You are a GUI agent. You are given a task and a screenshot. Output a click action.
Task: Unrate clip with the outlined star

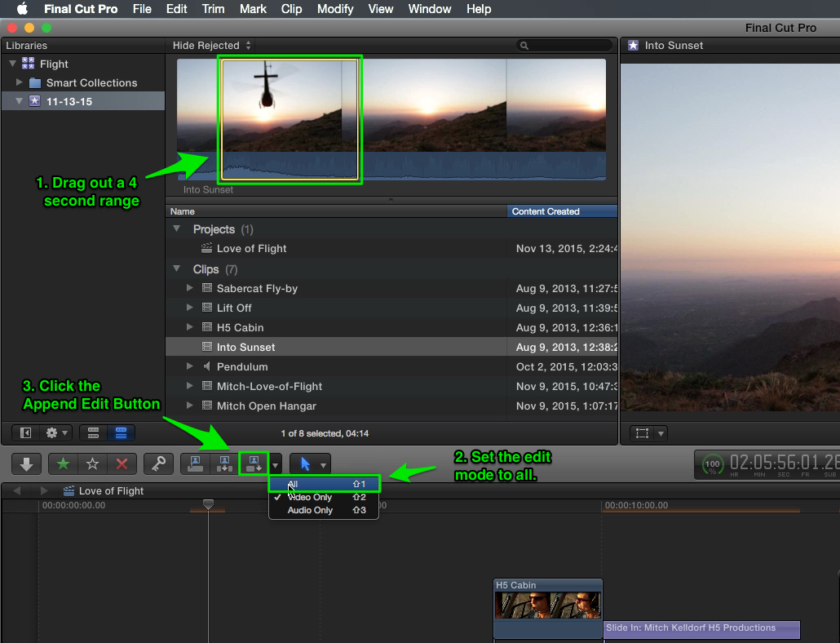[x=93, y=464]
